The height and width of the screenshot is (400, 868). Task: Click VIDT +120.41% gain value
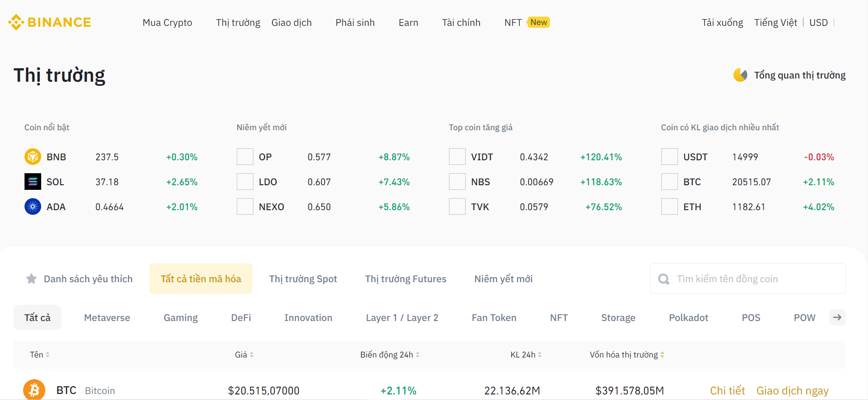601,157
